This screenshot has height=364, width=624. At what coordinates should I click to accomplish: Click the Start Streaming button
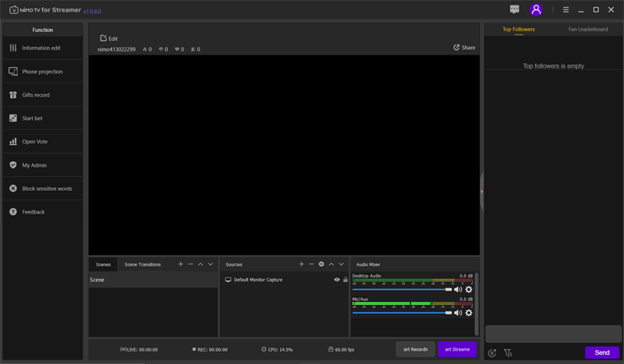(457, 349)
